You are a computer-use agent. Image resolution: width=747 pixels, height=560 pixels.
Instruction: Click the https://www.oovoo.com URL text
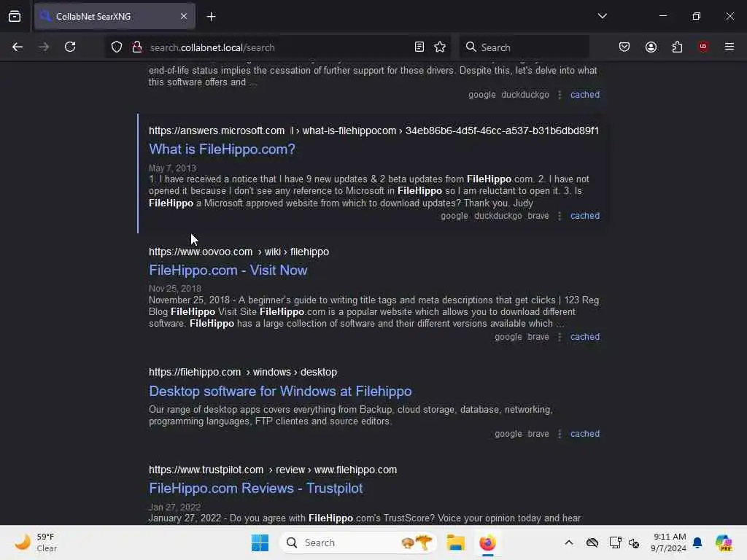(x=201, y=252)
